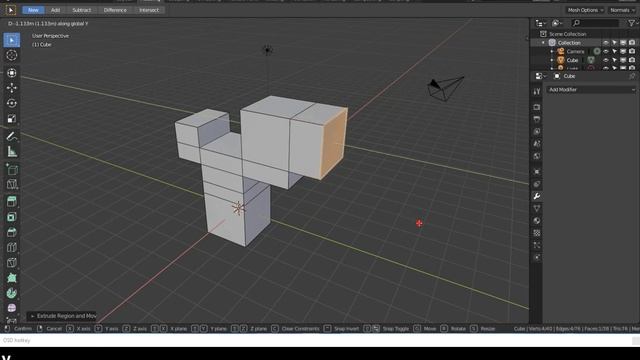Click Cube's green mesh data icon in outliner
The image size is (640, 360).
591,60
